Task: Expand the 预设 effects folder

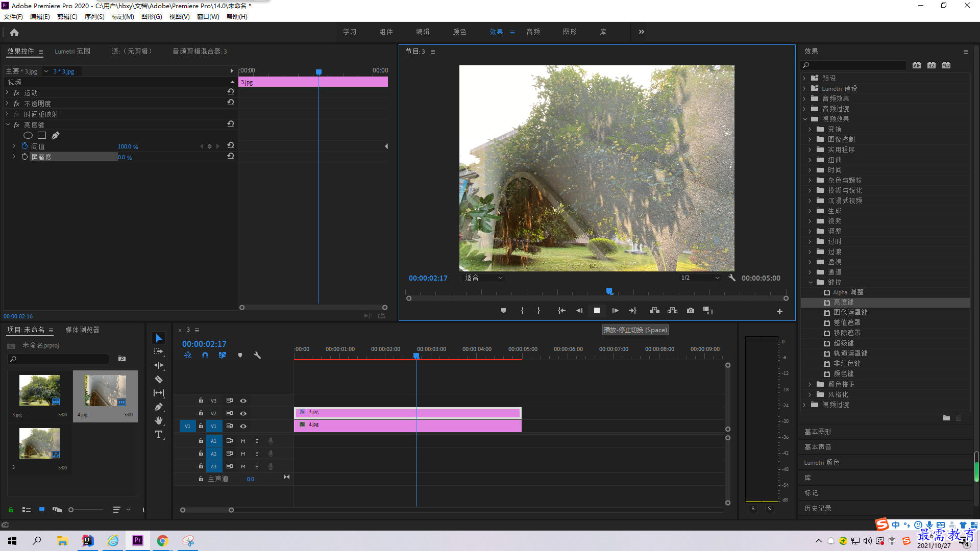Action: click(x=804, y=78)
